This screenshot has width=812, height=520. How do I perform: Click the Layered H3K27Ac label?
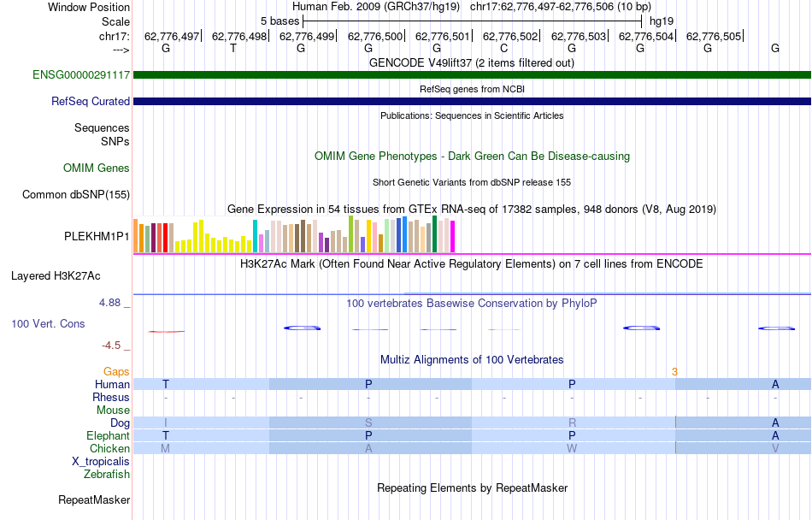[x=56, y=275]
